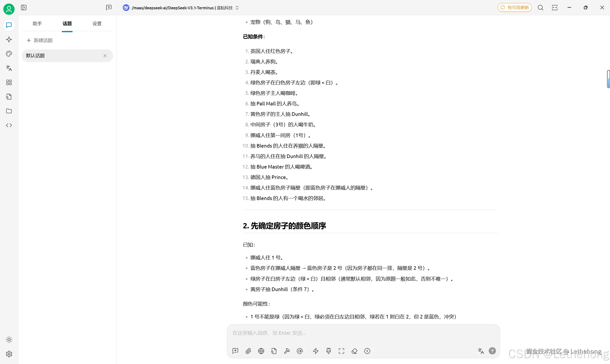610x364 pixels.
Task: Toggle light/dark theme with sun icon
Action: coord(9,339)
